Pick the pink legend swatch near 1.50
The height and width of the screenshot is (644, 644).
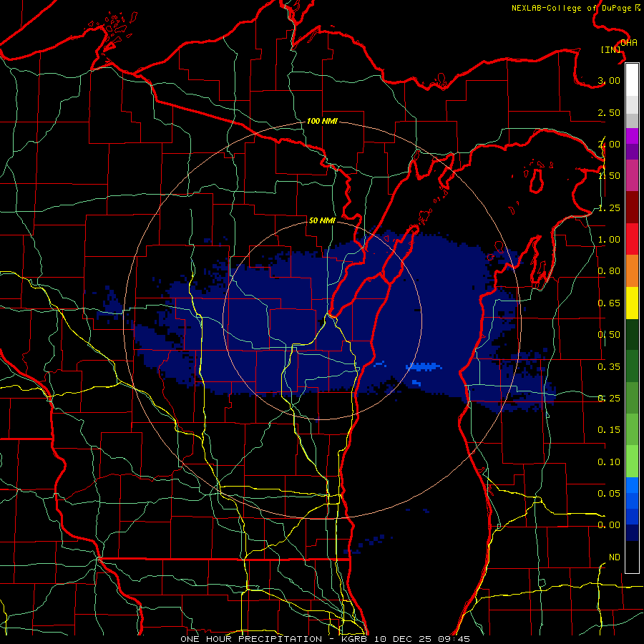click(x=632, y=176)
